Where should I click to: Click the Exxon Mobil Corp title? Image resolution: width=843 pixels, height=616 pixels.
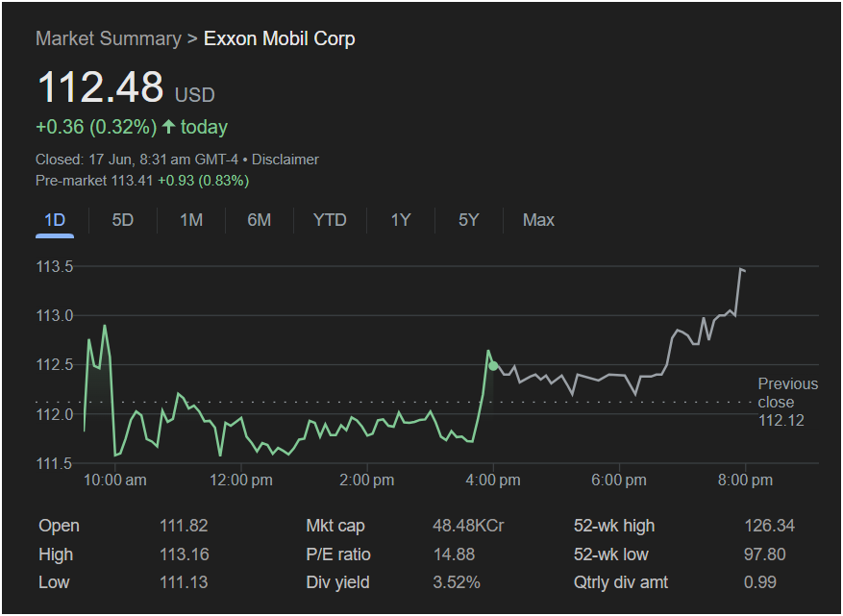click(x=279, y=38)
